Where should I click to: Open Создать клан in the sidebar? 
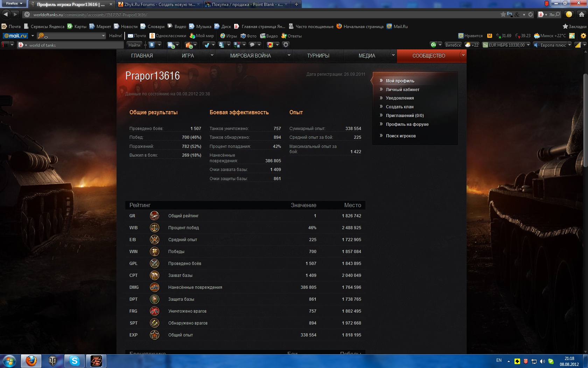[400, 107]
